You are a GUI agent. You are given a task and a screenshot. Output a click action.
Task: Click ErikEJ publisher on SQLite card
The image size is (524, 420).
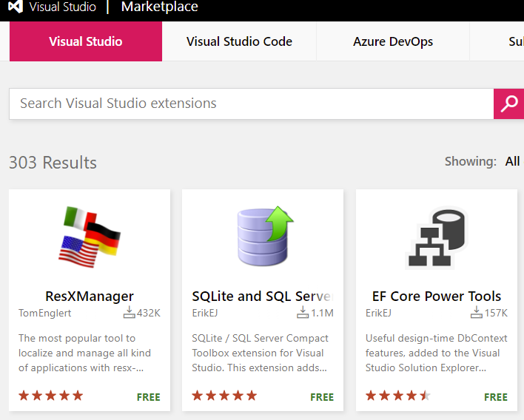coord(205,314)
